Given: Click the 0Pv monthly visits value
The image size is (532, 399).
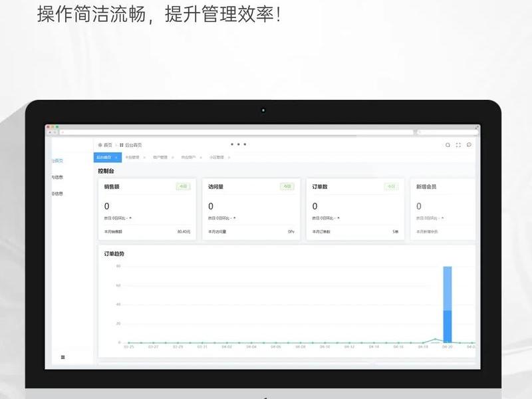Looking at the screenshot, I should point(291,231).
